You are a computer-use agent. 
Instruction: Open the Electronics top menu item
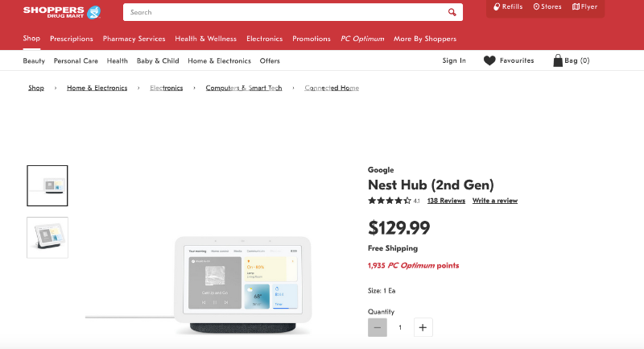click(x=264, y=39)
